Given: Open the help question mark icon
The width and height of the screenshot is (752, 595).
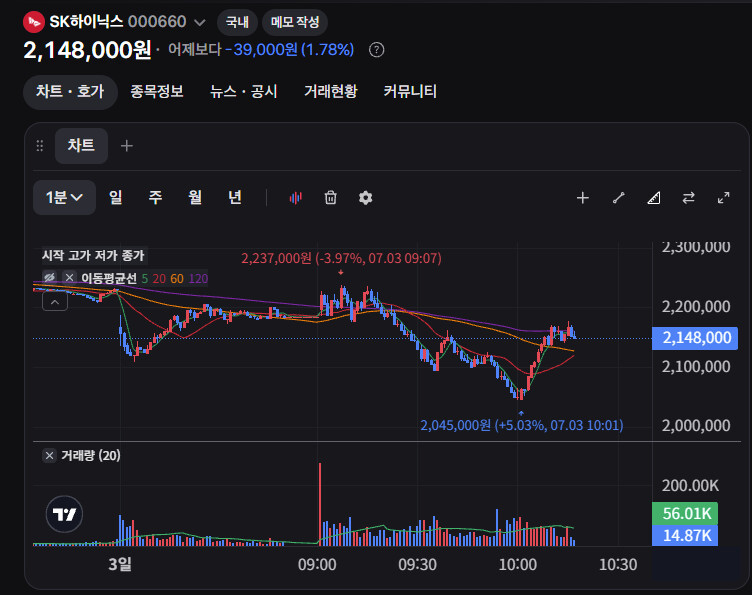Looking at the screenshot, I should (x=376, y=50).
